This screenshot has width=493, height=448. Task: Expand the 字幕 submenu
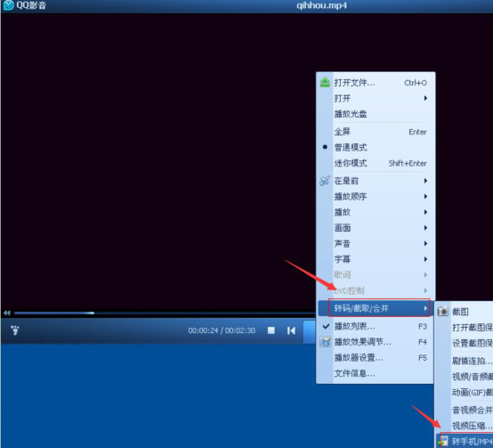[x=376, y=259]
